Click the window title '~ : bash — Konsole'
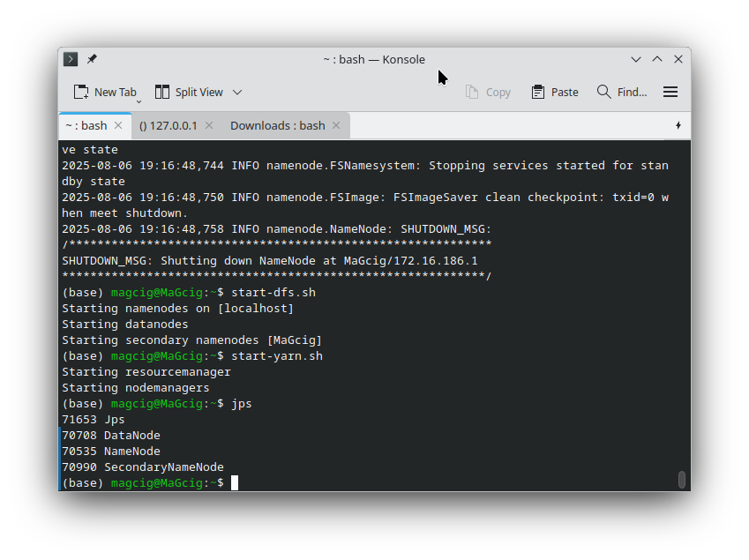 [x=374, y=59]
